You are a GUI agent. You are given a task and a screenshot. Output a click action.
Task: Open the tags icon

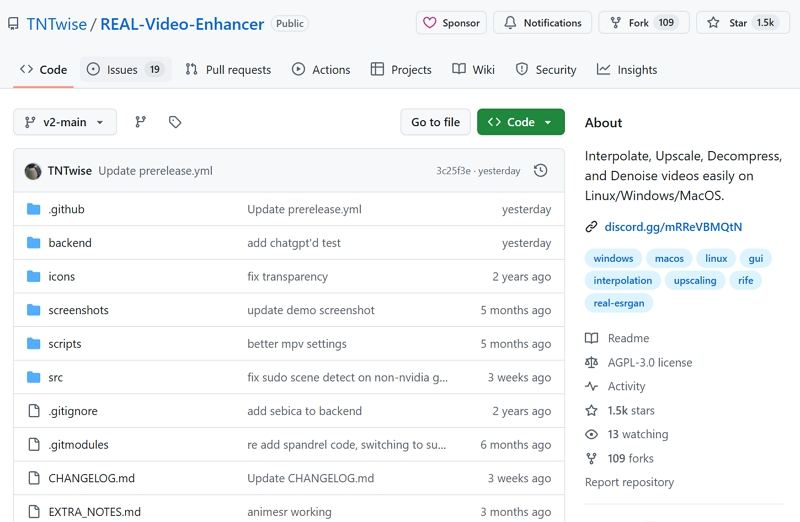[175, 122]
